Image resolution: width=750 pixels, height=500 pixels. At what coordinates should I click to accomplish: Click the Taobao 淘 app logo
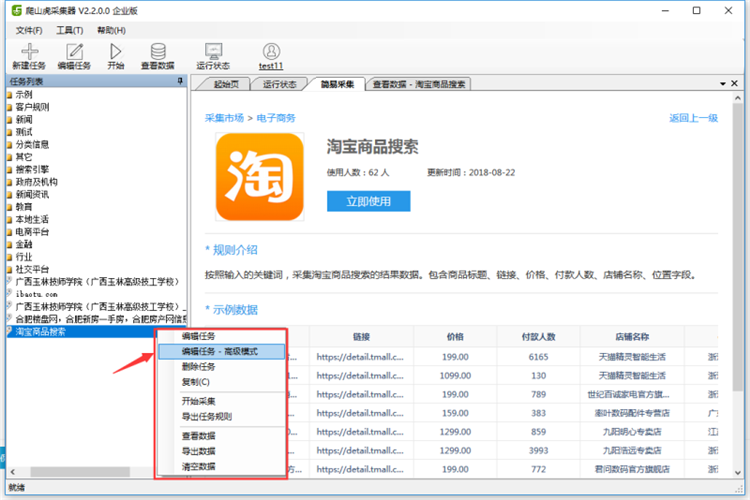260,177
